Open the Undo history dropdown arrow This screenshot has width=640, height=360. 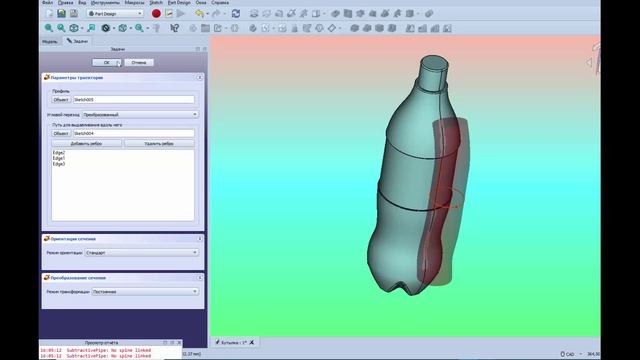[207, 14]
